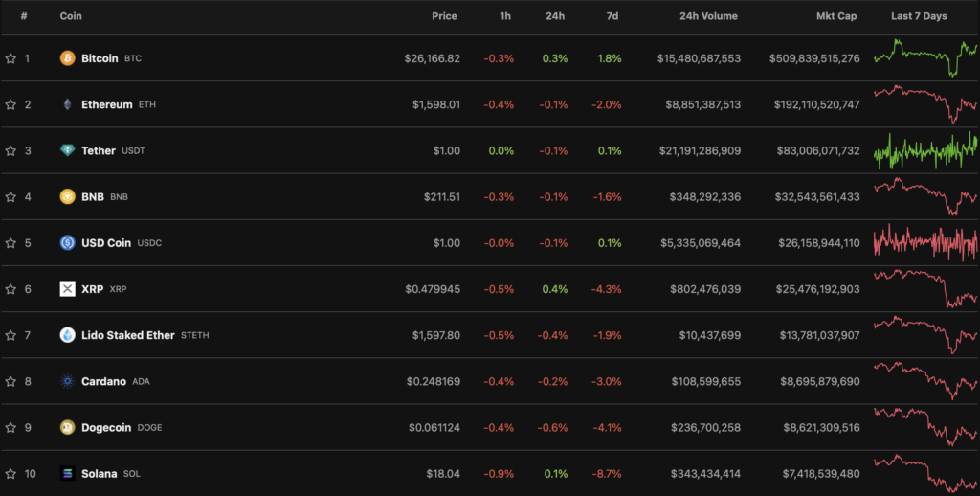Sort by the 24h Volume header

(x=709, y=16)
